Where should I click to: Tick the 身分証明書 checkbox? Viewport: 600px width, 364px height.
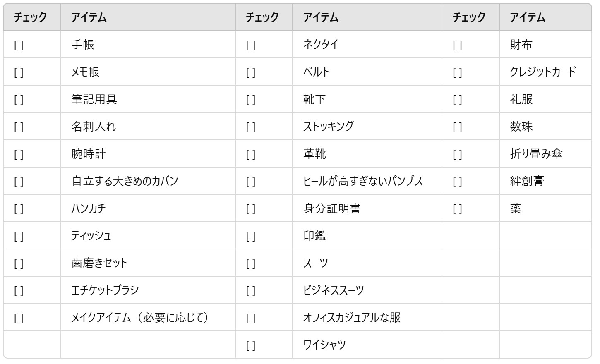(x=251, y=209)
